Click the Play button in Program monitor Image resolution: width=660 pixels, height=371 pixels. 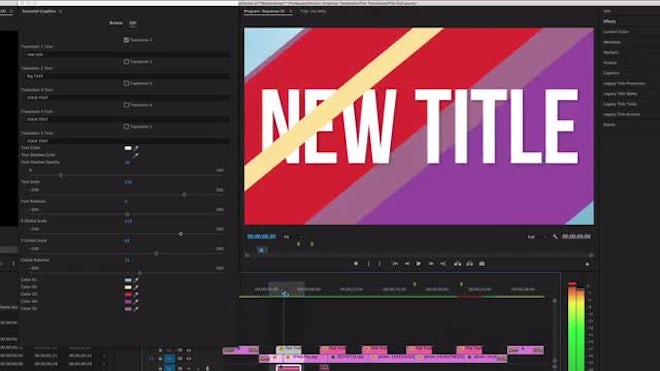click(x=418, y=264)
